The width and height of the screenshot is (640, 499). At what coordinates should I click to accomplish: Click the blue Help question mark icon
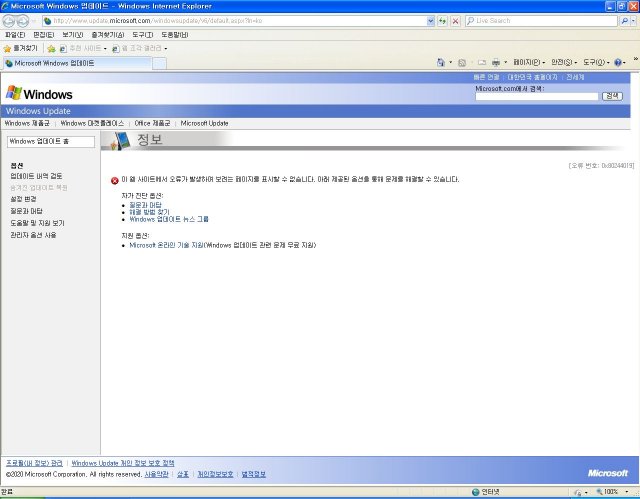click(x=618, y=62)
